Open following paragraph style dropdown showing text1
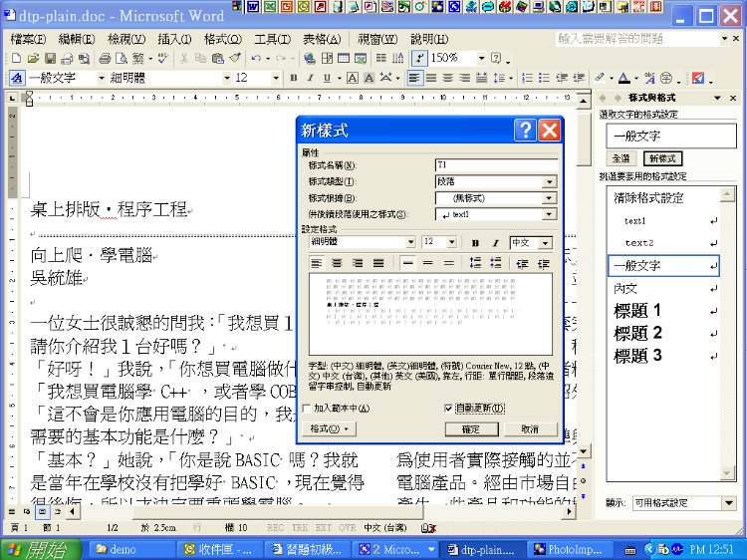The width and height of the screenshot is (747, 560). click(x=549, y=214)
